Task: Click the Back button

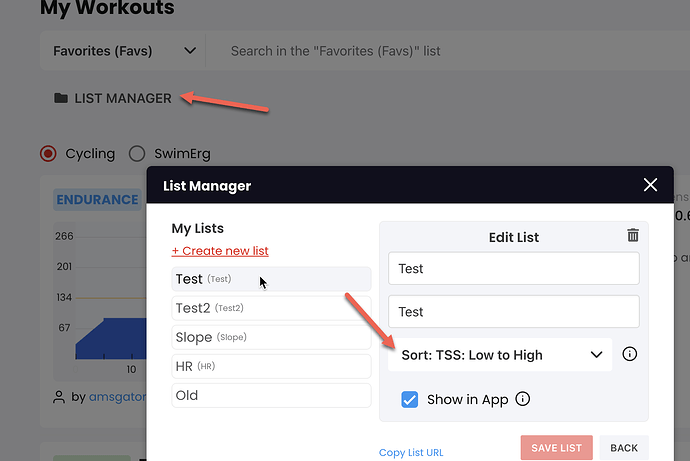Action: coord(624,448)
